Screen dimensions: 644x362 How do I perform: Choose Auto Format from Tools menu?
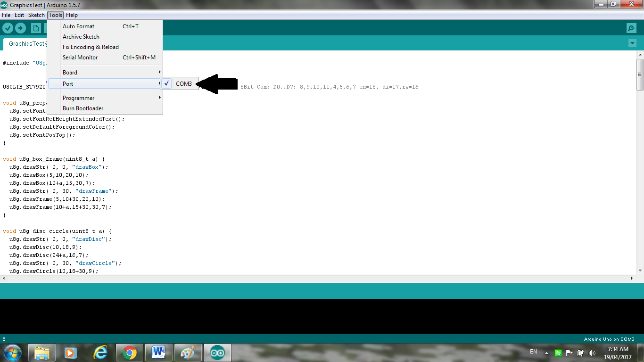coord(105,26)
